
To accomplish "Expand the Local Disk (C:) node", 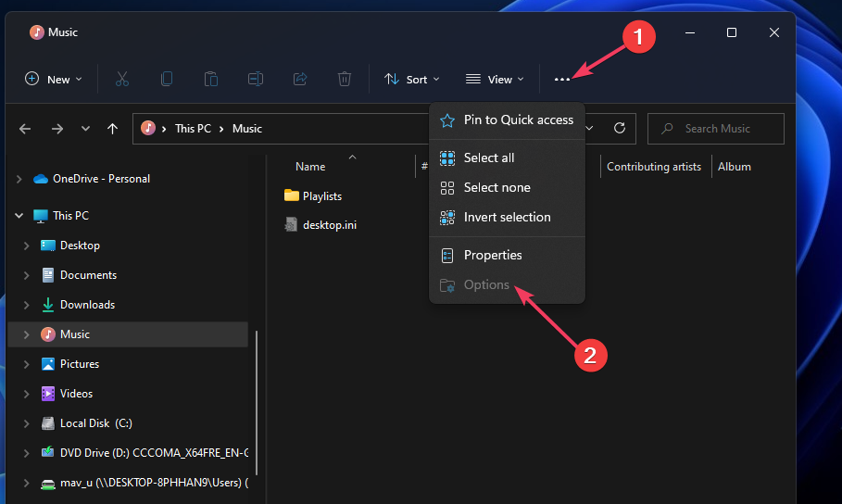I will [26, 423].
